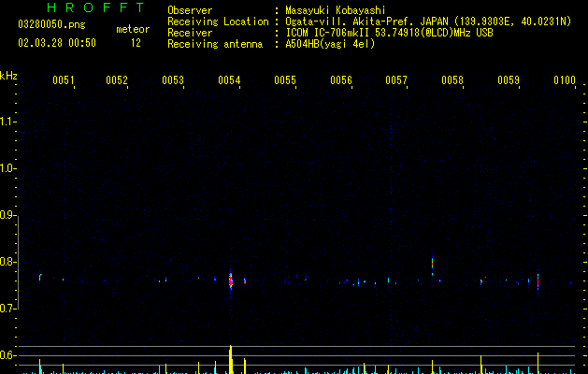Click the 1.0 kHz axis label
588x374 pixels.
[x=7, y=168]
